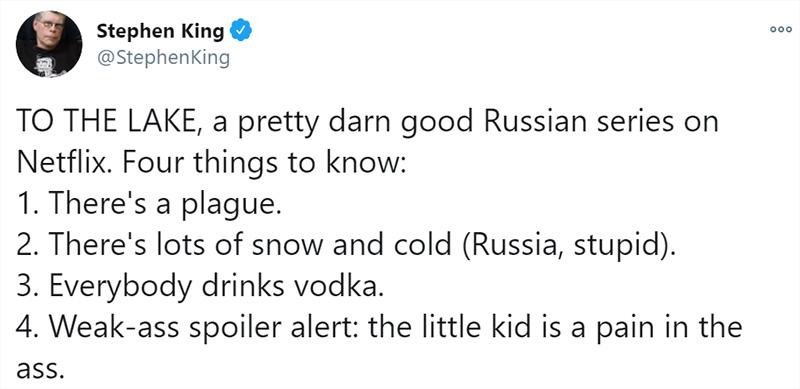Open the @StephenKing handle link

pyautogui.click(x=163, y=58)
